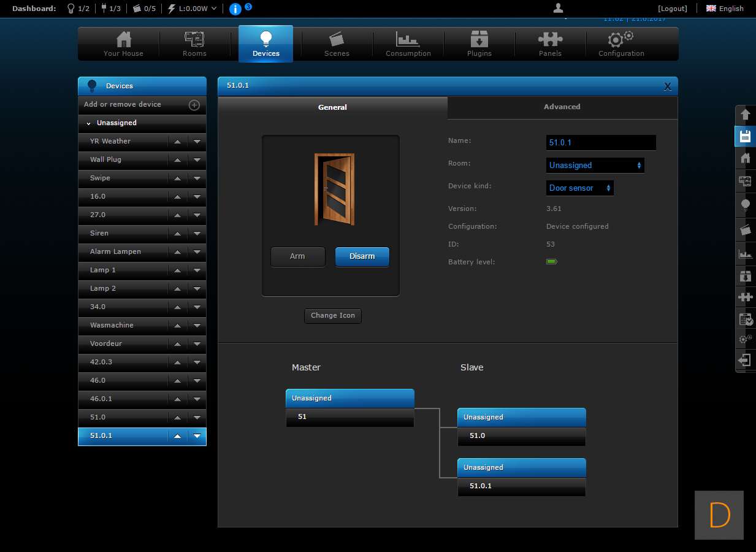Go to the Scenes section
This screenshot has width=756, height=552.
point(337,44)
